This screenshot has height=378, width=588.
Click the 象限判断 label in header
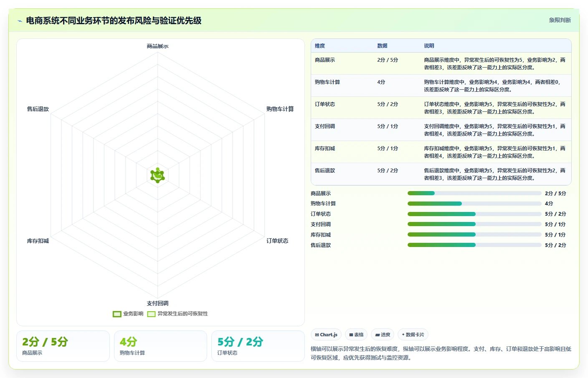click(x=560, y=20)
